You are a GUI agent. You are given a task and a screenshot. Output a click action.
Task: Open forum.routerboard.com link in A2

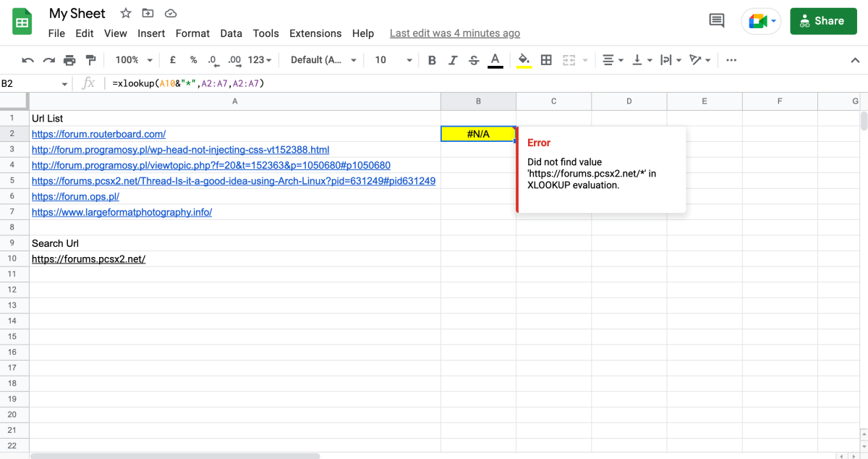point(98,134)
